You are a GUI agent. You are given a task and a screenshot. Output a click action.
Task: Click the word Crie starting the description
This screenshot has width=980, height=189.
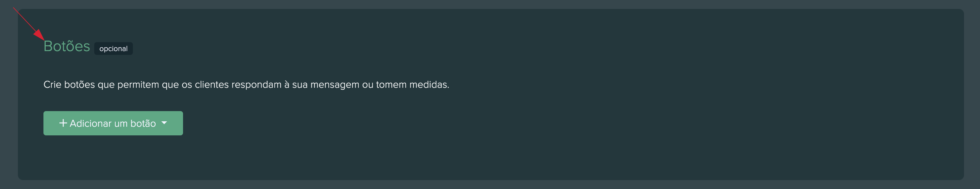click(52, 84)
